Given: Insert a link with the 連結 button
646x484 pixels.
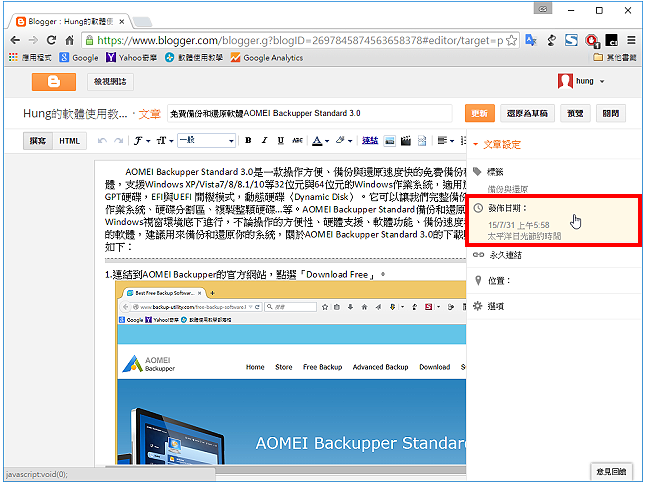Looking at the screenshot, I should click(370, 140).
